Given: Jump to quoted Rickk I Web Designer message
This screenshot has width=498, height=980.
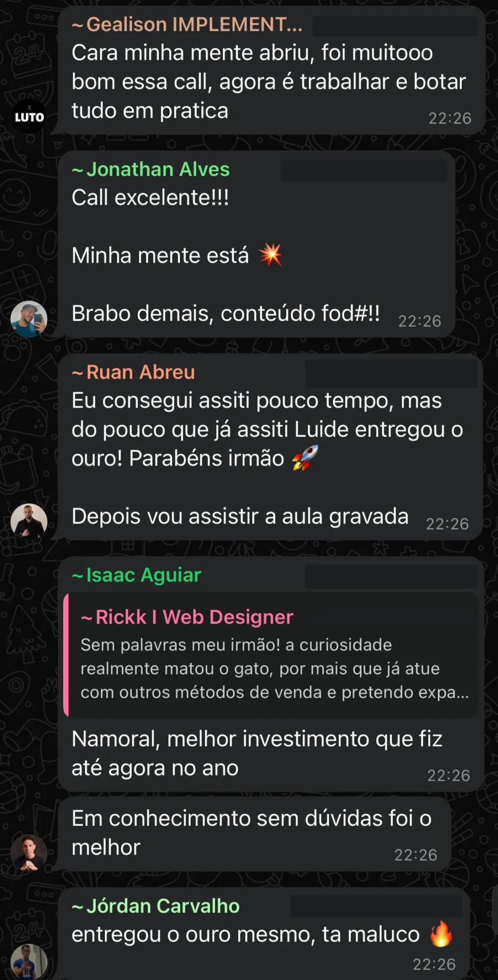Looking at the screenshot, I should coord(271,655).
